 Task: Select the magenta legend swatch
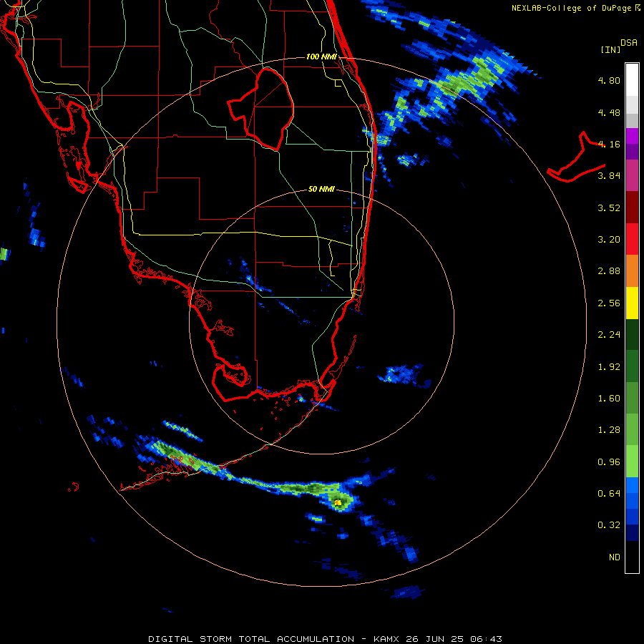[x=632, y=136]
